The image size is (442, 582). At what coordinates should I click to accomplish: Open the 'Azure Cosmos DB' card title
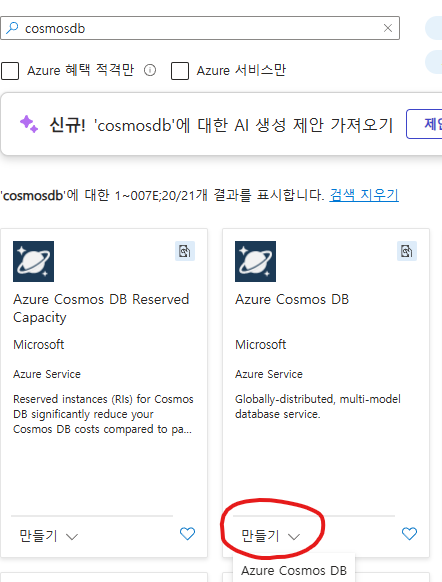click(x=292, y=299)
